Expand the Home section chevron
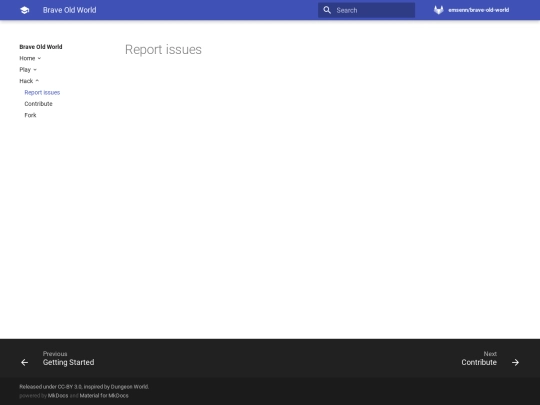 coord(39,58)
